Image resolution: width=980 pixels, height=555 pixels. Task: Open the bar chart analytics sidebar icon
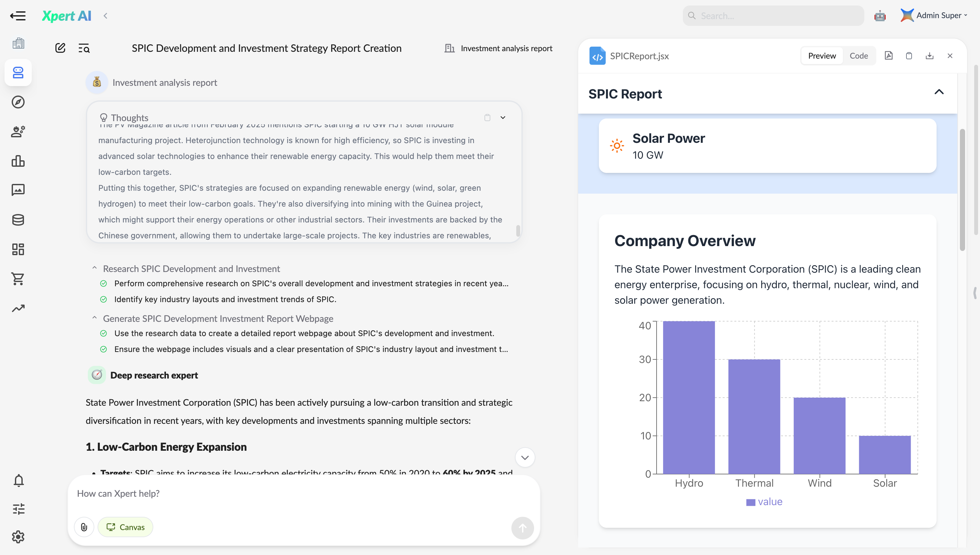coord(18,161)
